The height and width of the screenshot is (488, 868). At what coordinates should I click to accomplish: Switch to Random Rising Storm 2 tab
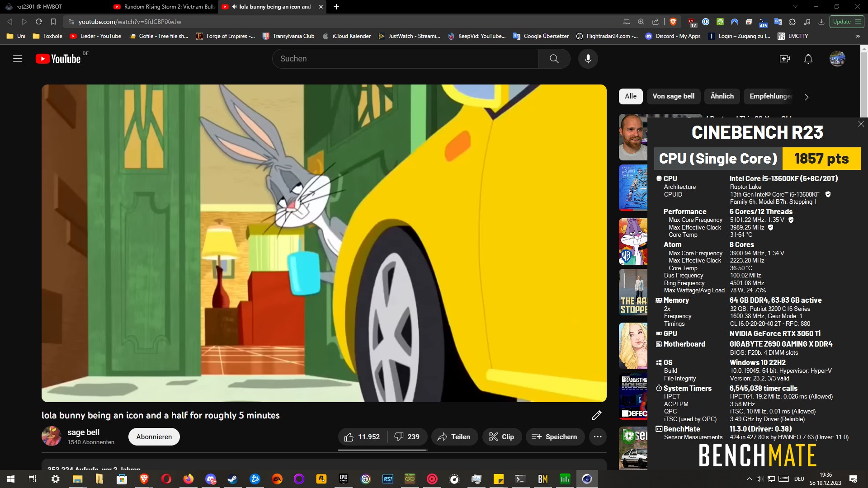pos(164,7)
